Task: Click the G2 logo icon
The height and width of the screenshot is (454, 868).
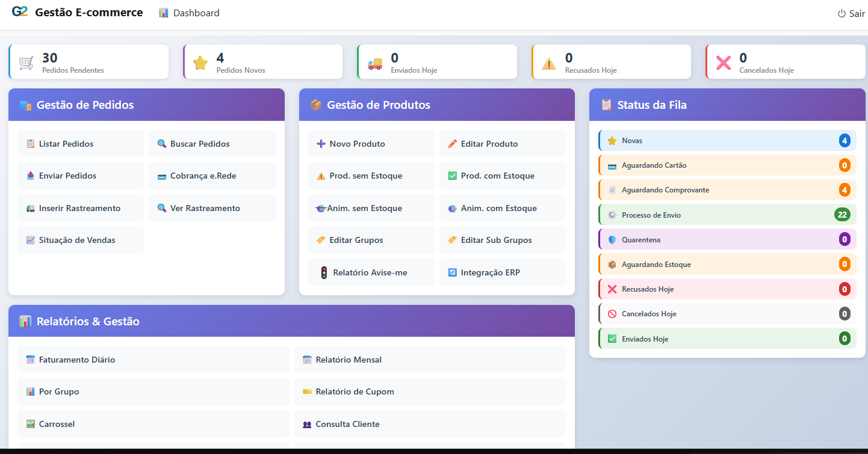Action: (x=20, y=12)
